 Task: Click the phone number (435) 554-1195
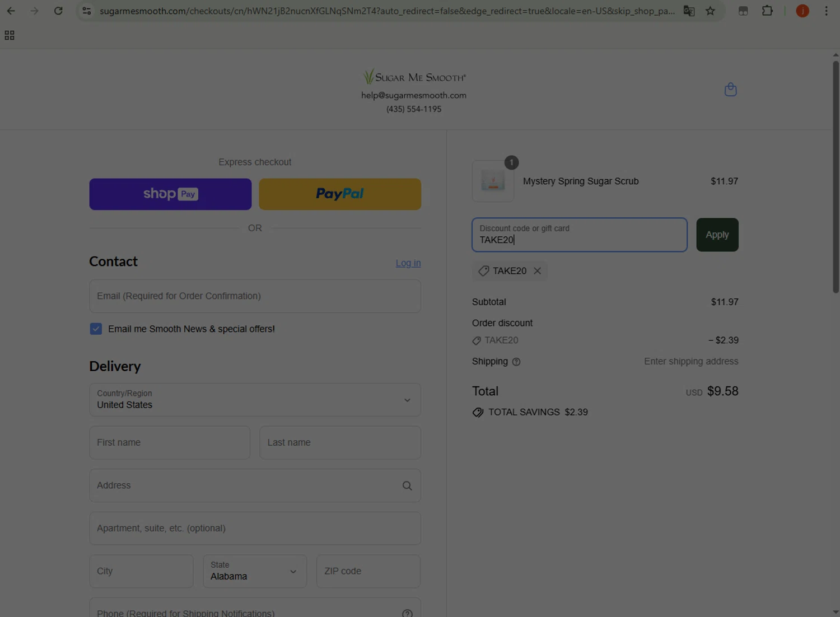(x=414, y=109)
